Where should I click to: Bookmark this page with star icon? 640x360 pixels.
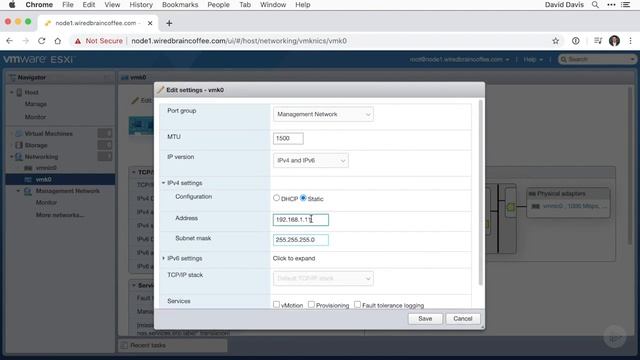[556, 41]
